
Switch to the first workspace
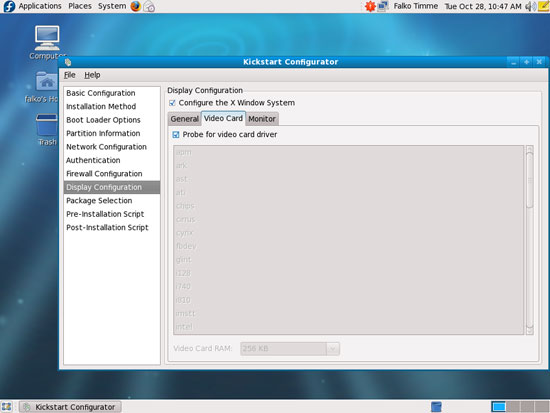point(498,407)
